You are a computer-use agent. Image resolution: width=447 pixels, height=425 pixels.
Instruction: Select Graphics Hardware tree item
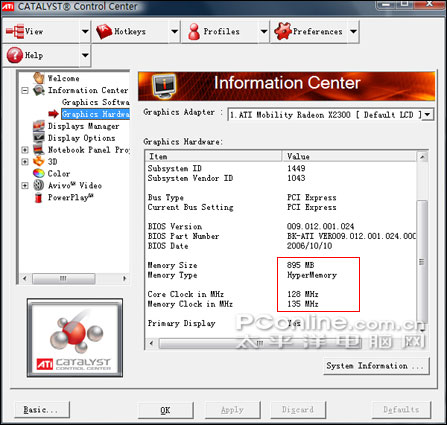pos(96,114)
